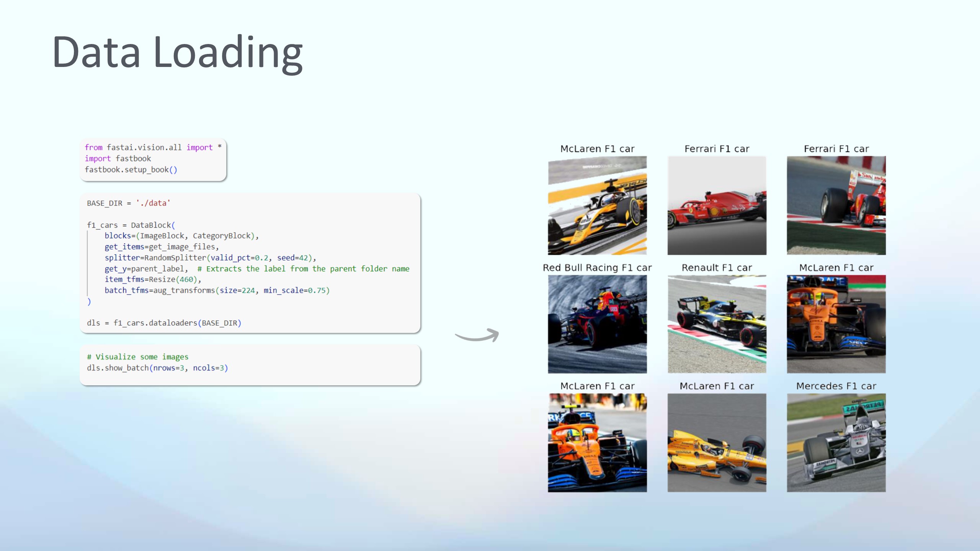Screen dimensions: 980x551
Task: Click the bottom-left McLaren F1 car image
Action: [597, 442]
